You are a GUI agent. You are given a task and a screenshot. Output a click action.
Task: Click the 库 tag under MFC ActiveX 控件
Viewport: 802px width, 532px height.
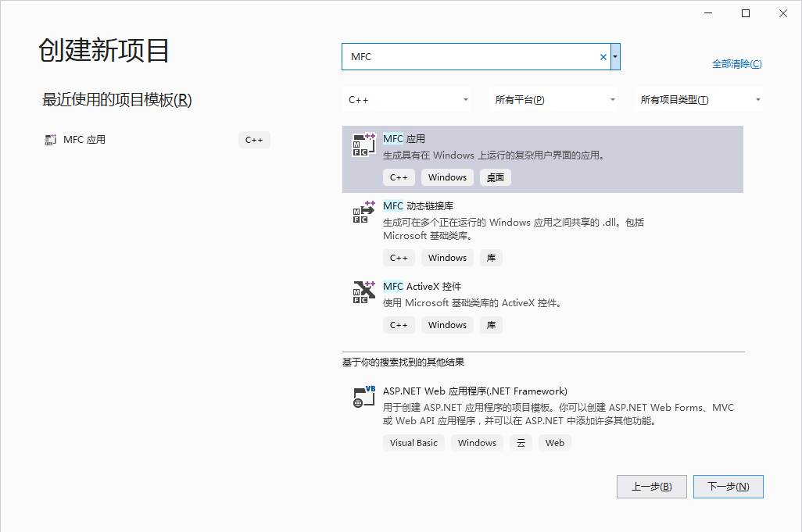pos(491,324)
